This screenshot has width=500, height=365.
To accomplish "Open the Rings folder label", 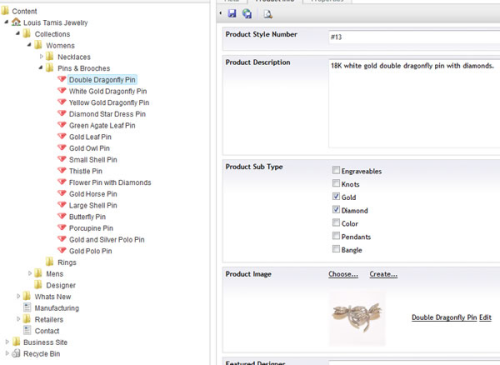I will [x=67, y=263].
